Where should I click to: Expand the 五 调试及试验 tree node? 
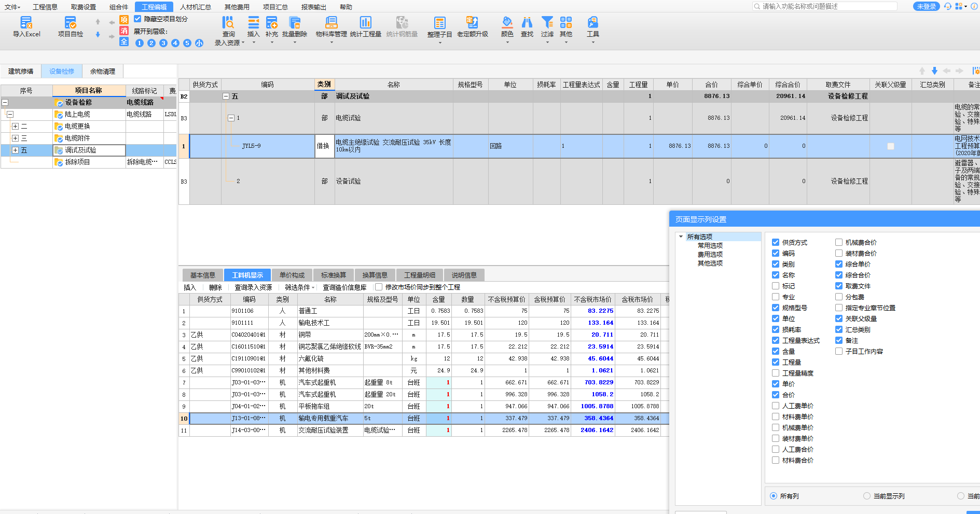pos(15,150)
